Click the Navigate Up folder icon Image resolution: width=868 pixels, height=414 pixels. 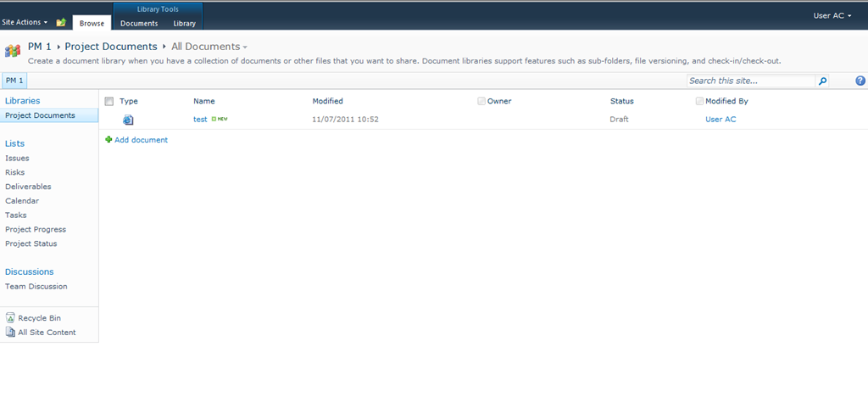(61, 22)
